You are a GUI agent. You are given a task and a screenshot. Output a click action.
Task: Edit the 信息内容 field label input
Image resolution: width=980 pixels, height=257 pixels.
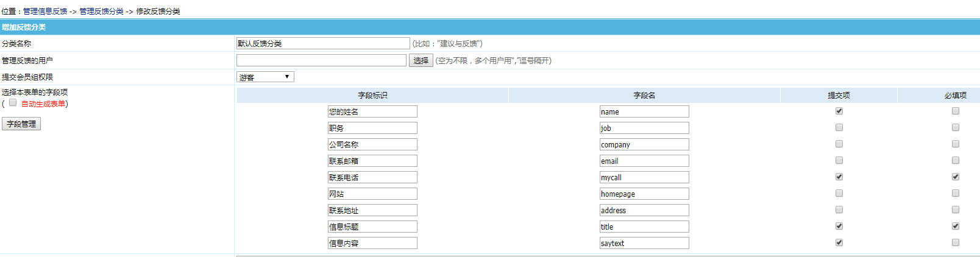(372, 243)
